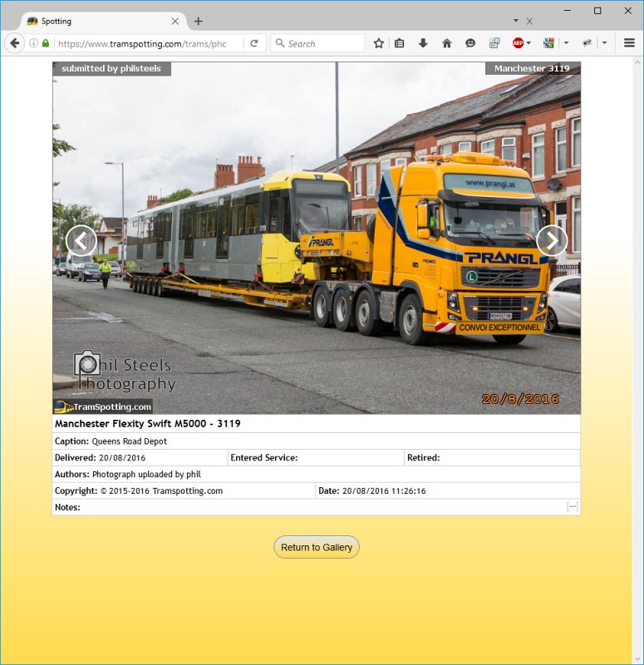Click the small X beside tab list arrow
Screen dimensions: 644x665
click(529, 22)
